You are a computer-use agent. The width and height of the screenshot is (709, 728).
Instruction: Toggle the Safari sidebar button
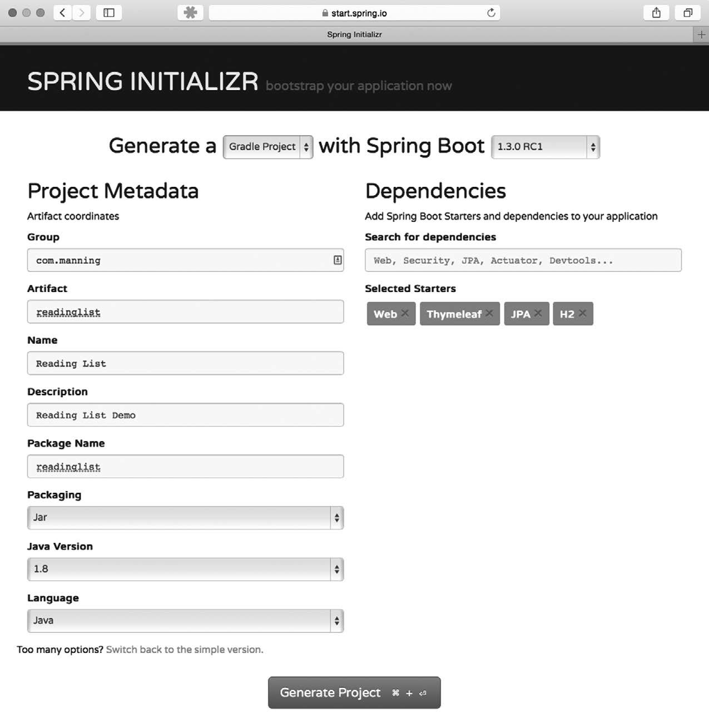109,13
